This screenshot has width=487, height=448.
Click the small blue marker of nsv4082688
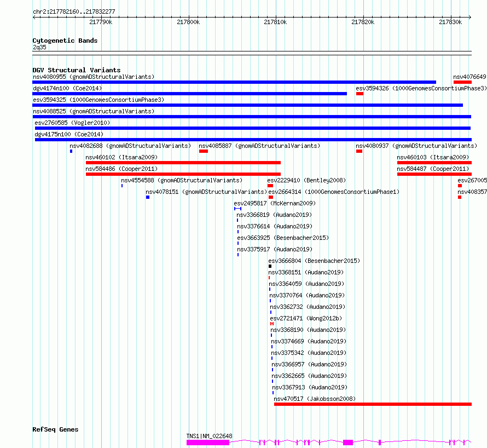point(71,151)
